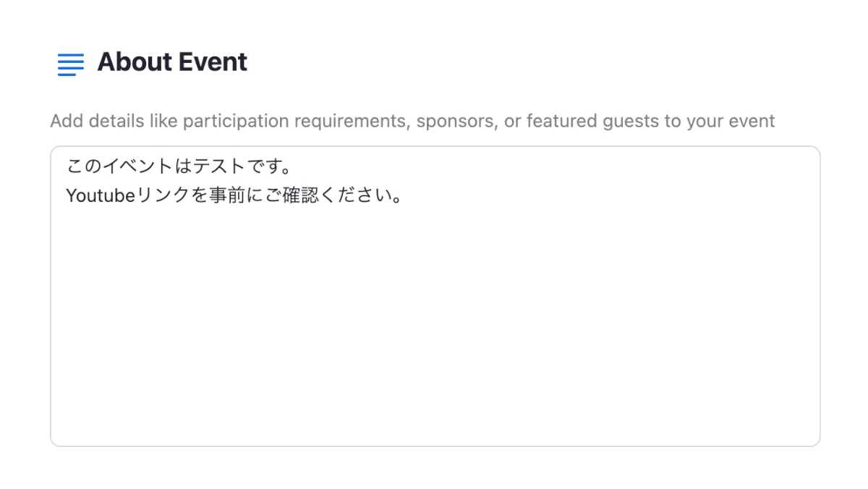868x489 pixels.
Task: Click the blank middle of the description box
Action: click(x=435, y=304)
